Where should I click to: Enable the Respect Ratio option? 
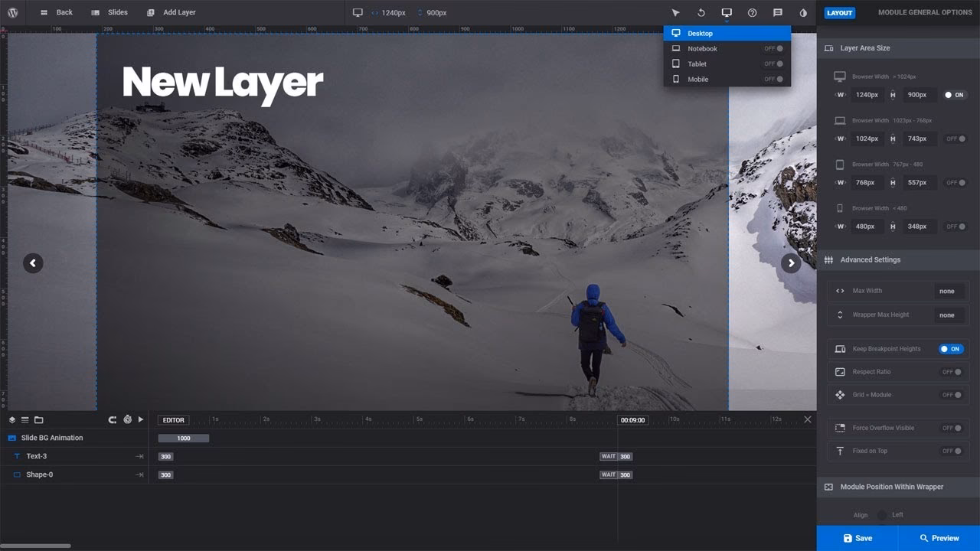[x=952, y=371]
